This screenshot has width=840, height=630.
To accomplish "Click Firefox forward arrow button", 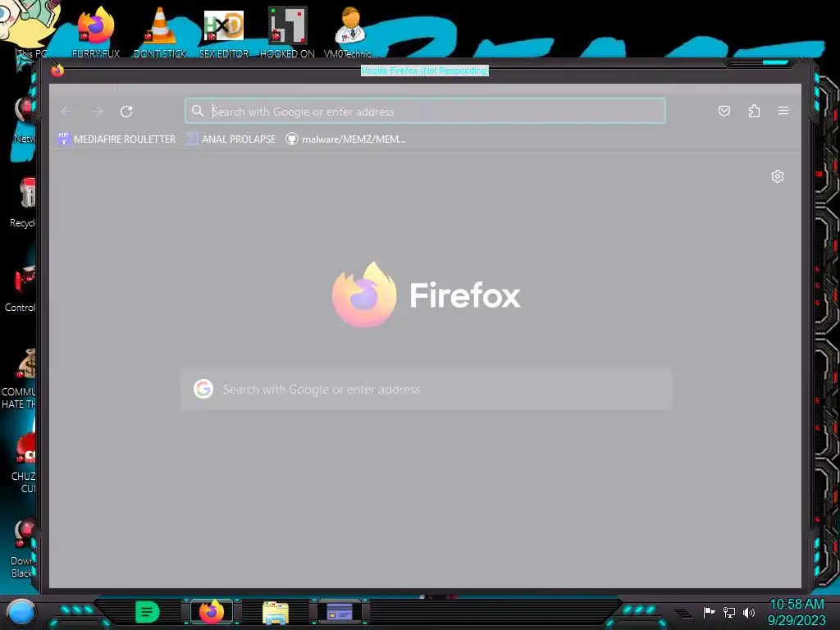I will pos(97,112).
